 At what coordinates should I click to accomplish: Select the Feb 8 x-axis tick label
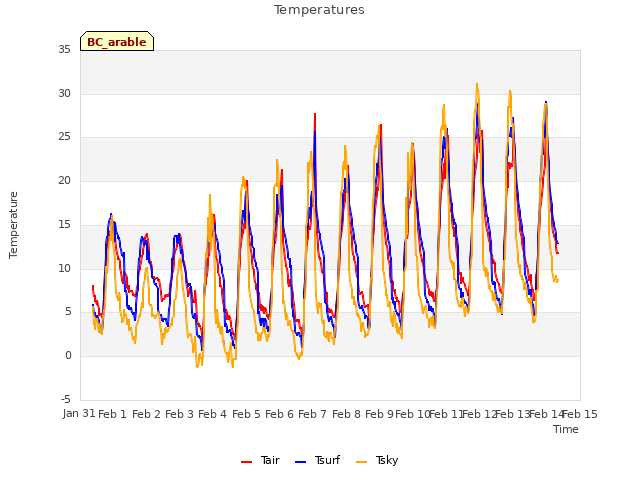[346, 414]
